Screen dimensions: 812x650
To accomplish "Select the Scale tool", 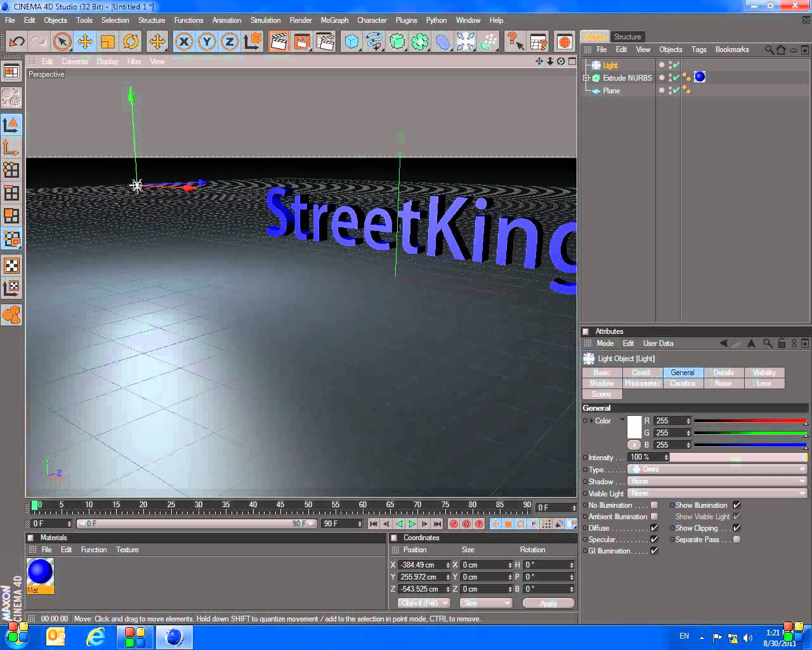I will point(108,42).
